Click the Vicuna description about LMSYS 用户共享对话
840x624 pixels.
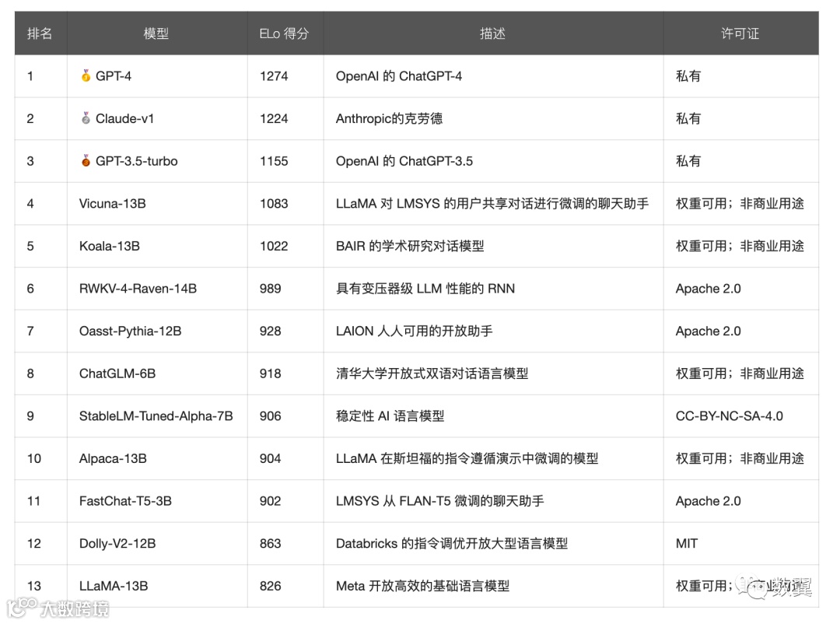click(x=492, y=203)
